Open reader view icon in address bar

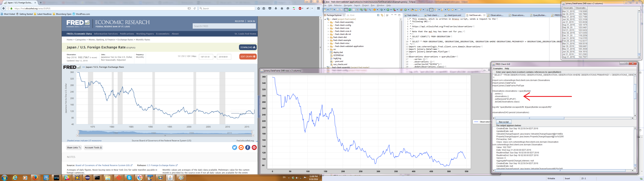[x=189, y=8]
